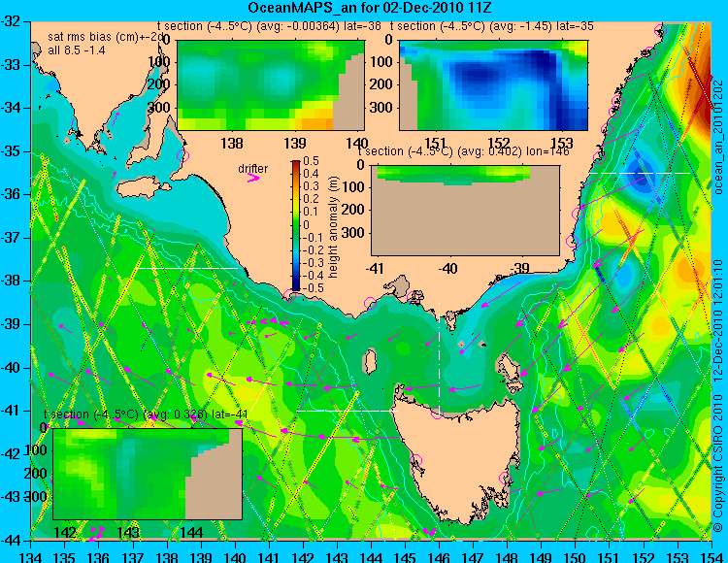
Task: Click the magenta drifter legend arrow
Action: point(253,178)
